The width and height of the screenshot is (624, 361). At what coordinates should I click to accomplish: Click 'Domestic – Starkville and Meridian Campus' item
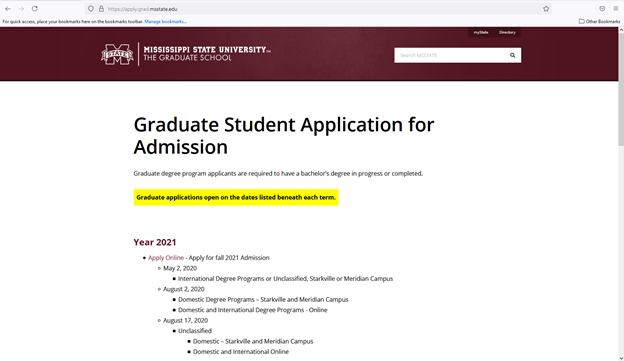coord(253,341)
